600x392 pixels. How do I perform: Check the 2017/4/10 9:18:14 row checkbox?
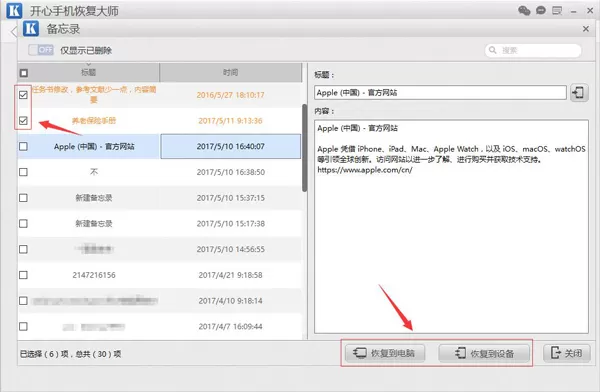tap(23, 301)
